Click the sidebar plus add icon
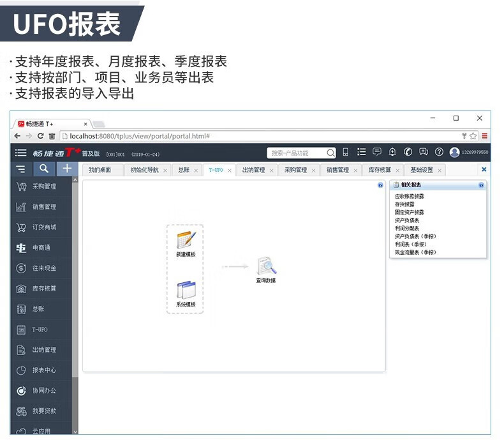The image size is (504, 440). pyautogui.click(x=67, y=169)
